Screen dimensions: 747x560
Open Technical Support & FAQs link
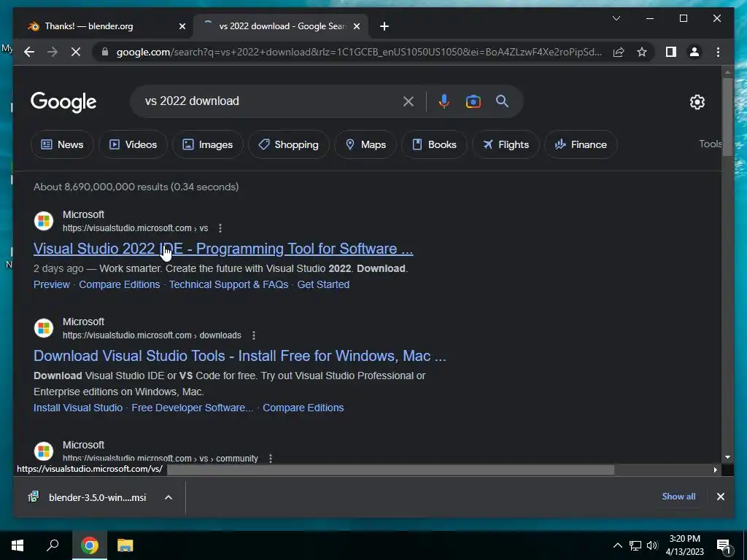tap(228, 284)
